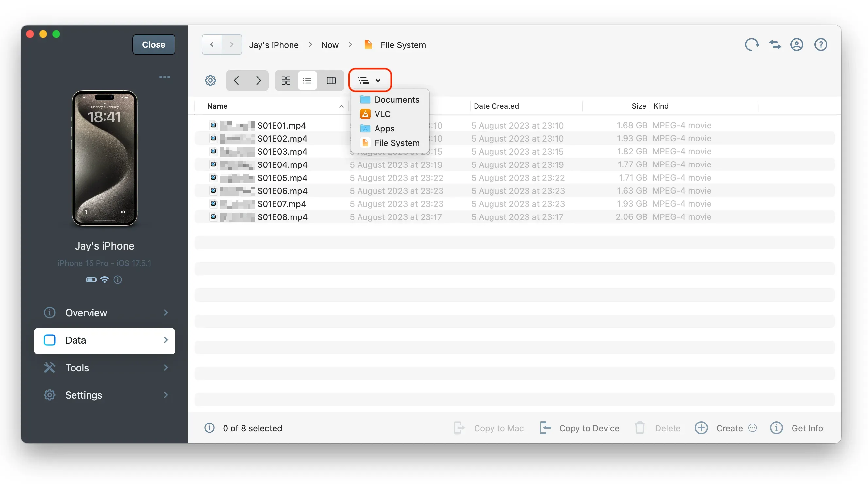Click the help question mark icon
Image resolution: width=868 pixels, height=484 pixels.
(821, 44)
